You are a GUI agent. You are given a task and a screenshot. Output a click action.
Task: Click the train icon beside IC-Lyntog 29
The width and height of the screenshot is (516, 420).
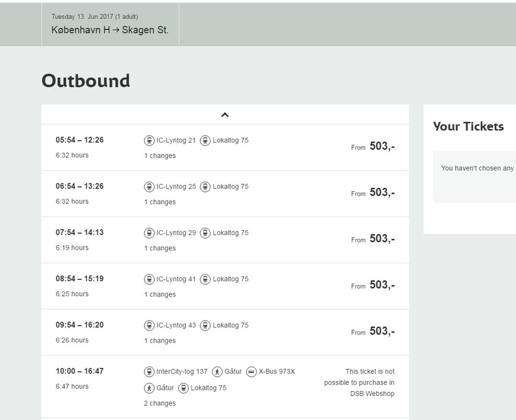tap(149, 233)
